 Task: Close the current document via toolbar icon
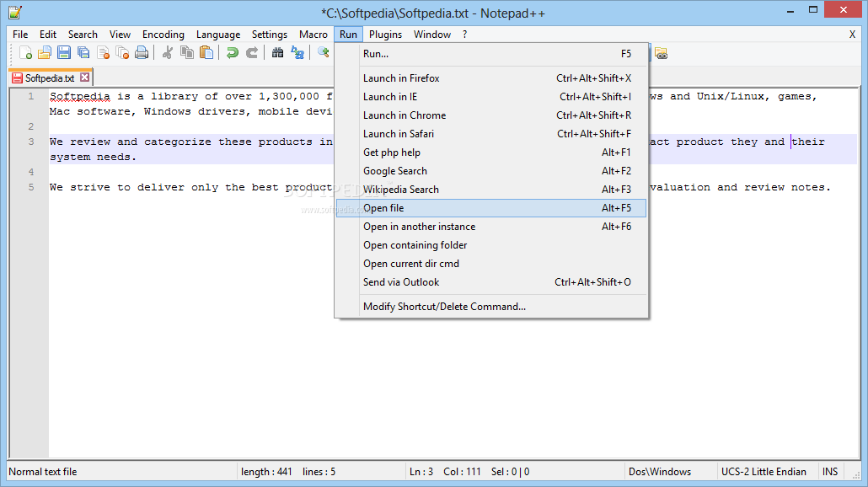[103, 53]
